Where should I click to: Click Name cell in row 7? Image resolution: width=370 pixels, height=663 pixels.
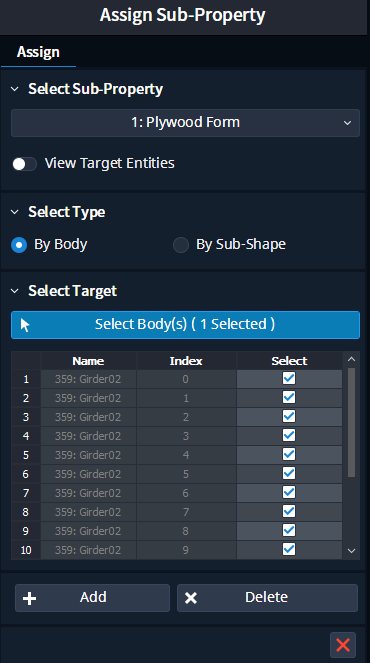point(88,493)
